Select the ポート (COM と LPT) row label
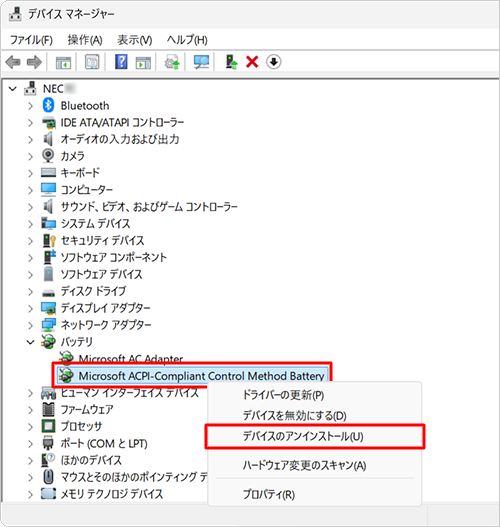 click(104, 443)
